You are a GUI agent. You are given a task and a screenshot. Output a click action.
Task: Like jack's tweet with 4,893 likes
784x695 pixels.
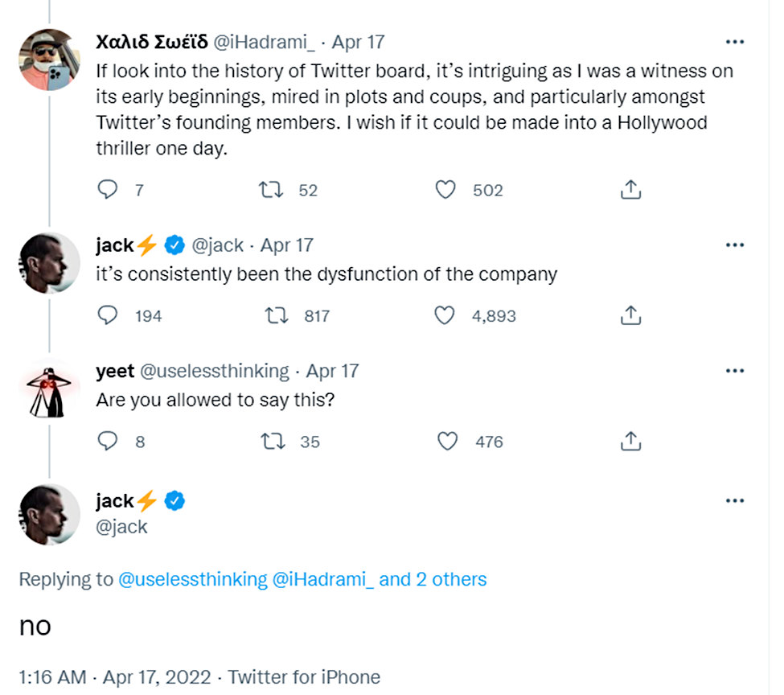point(444,316)
